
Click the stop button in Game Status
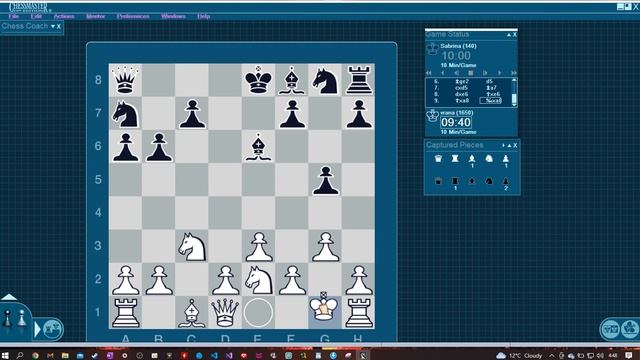[x=471, y=73]
